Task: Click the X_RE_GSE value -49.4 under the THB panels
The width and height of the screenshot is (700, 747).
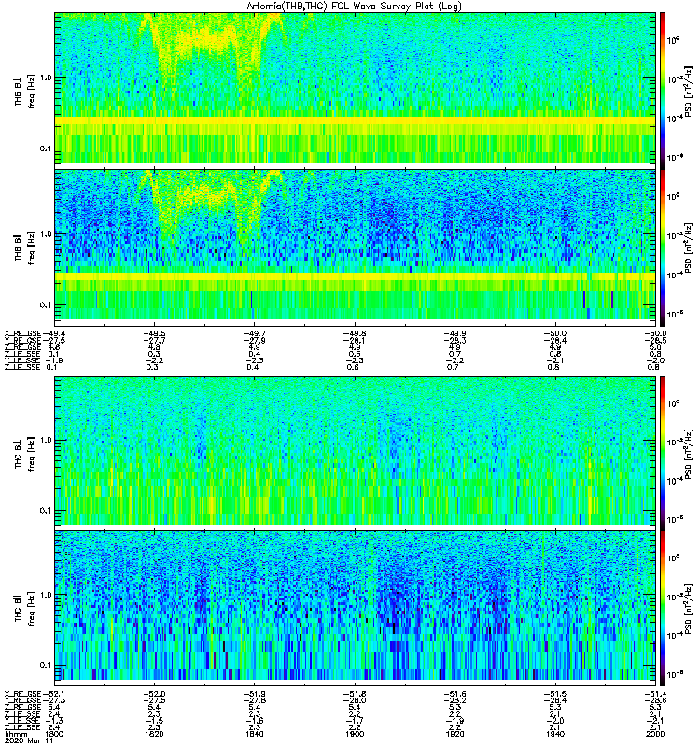Action: 54,334
